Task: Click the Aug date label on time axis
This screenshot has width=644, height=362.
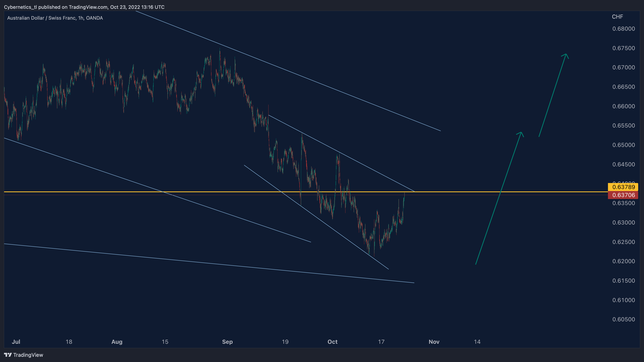Action: click(x=117, y=342)
